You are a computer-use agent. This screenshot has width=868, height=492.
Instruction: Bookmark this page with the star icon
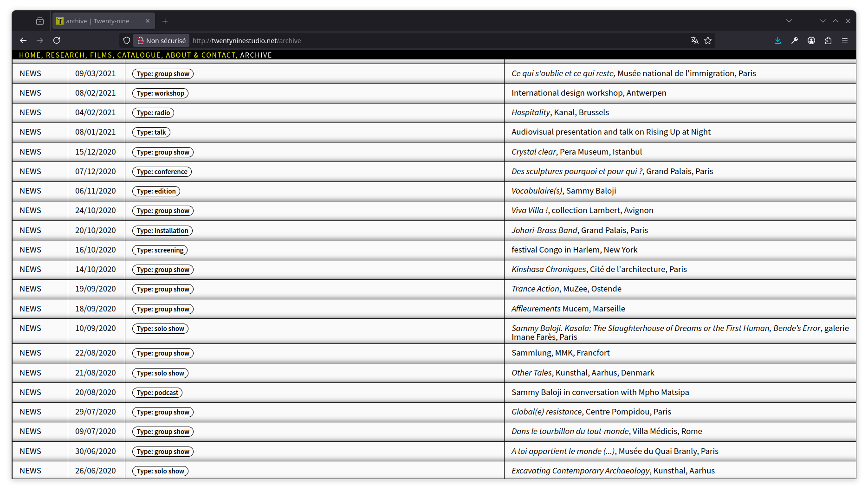(x=708, y=41)
